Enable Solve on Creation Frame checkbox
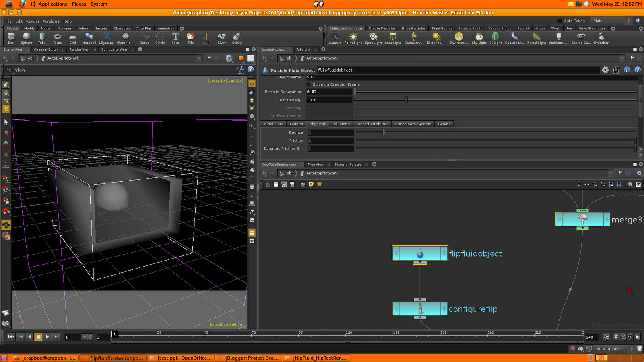Viewport: 644px width, 362px height. point(309,84)
